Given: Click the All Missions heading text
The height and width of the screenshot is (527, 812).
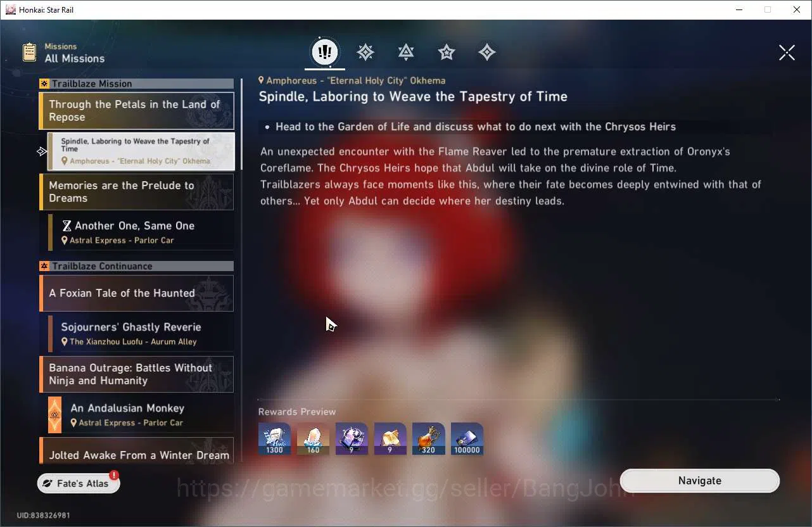Looking at the screenshot, I should coord(75,59).
